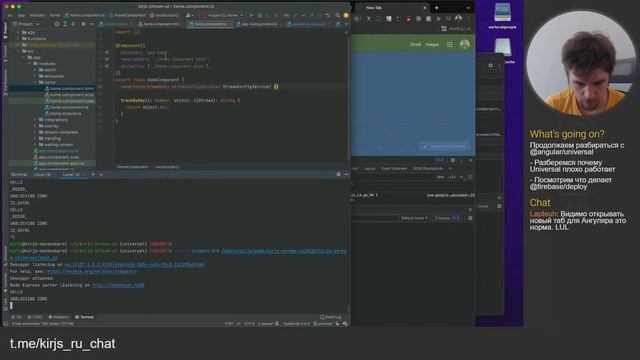The image size is (640, 360).
Task: Open Chrome tab search chevron
Action: click(468, 7)
